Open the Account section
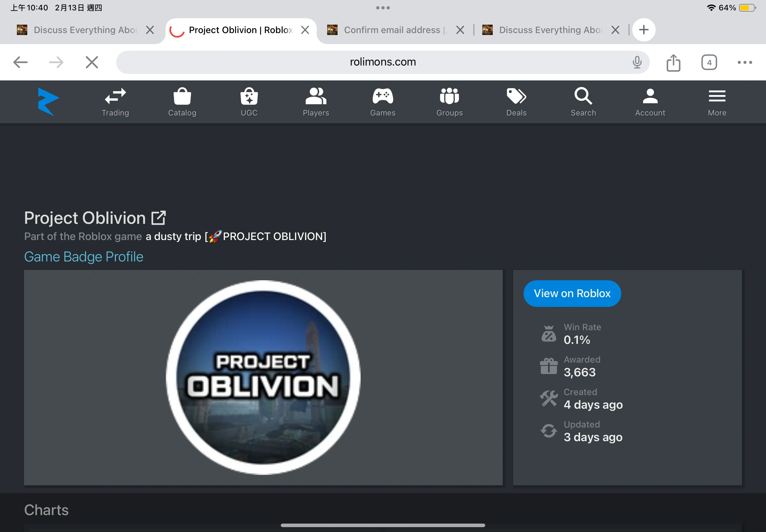 tap(649, 102)
